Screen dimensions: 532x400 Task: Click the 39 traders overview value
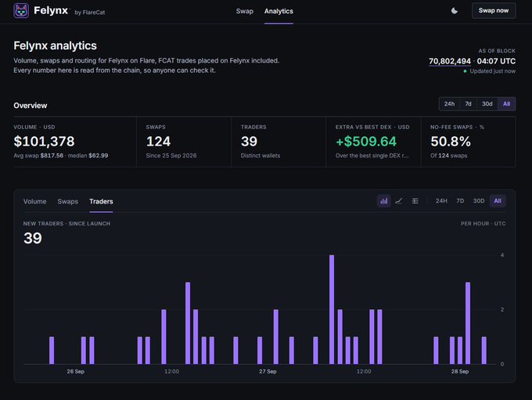pyautogui.click(x=249, y=141)
